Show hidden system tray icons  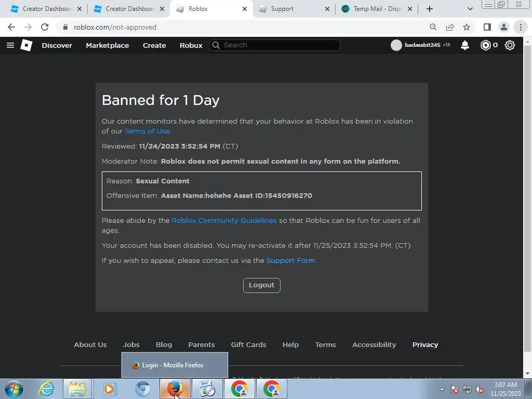coord(442,389)
